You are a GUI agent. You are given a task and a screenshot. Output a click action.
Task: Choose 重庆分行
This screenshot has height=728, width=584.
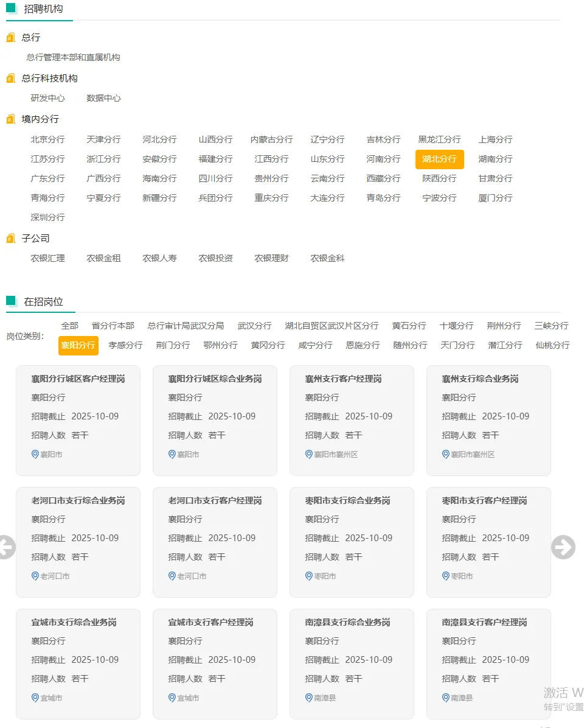271,198
